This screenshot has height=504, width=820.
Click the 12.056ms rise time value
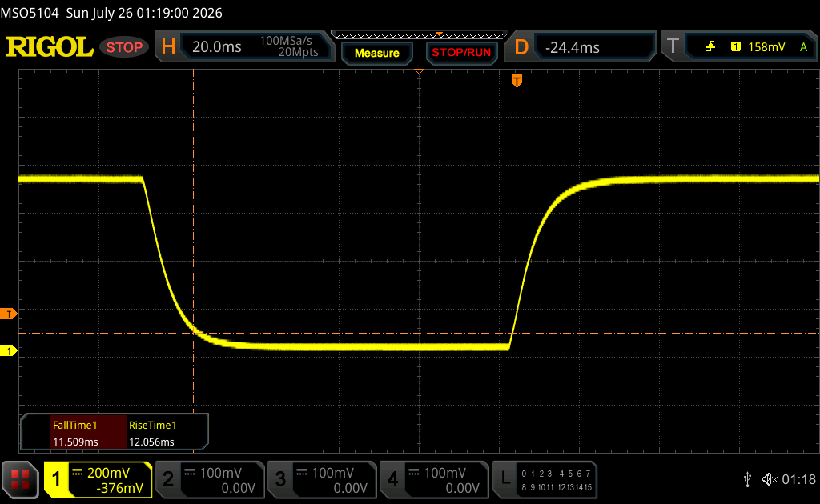click(151, 442)
